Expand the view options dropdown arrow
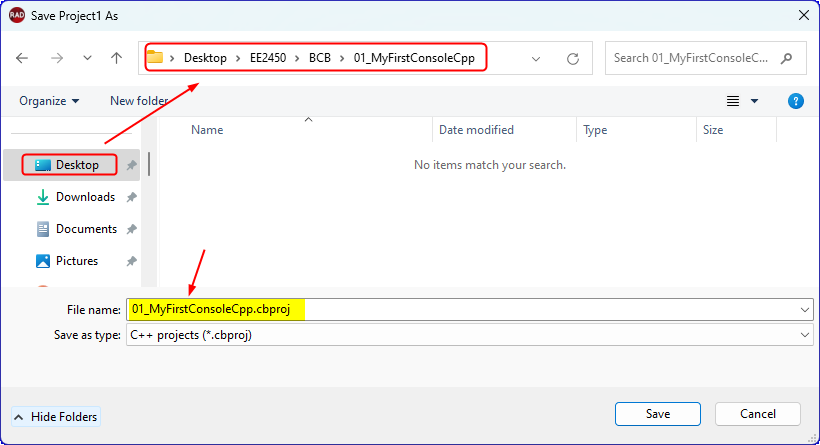 [x=754, y=101]
